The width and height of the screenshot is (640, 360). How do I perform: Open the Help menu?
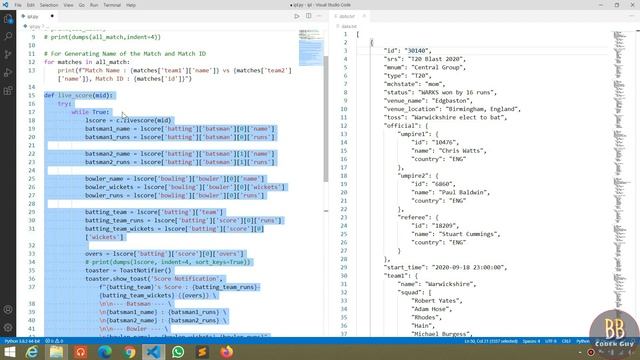131,5
